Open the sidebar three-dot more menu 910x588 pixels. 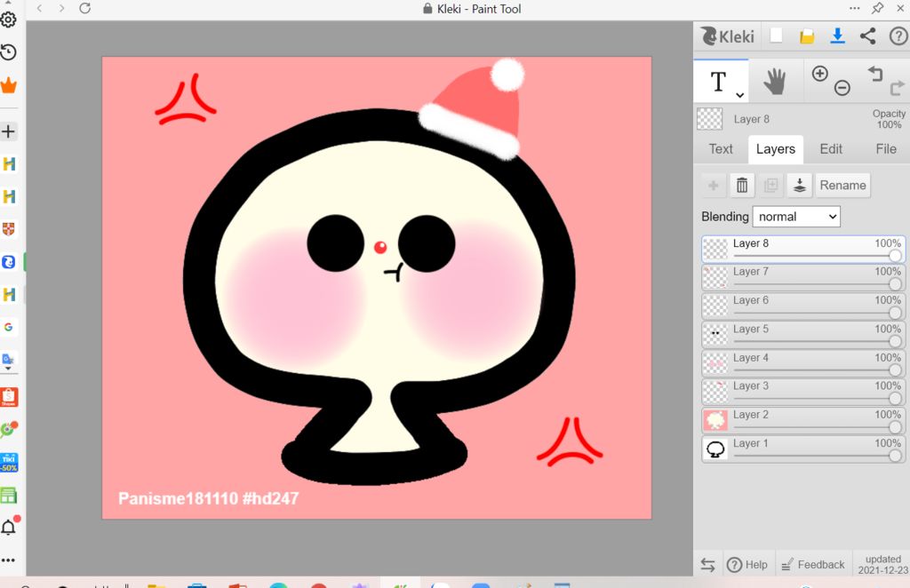click(8, 560)
